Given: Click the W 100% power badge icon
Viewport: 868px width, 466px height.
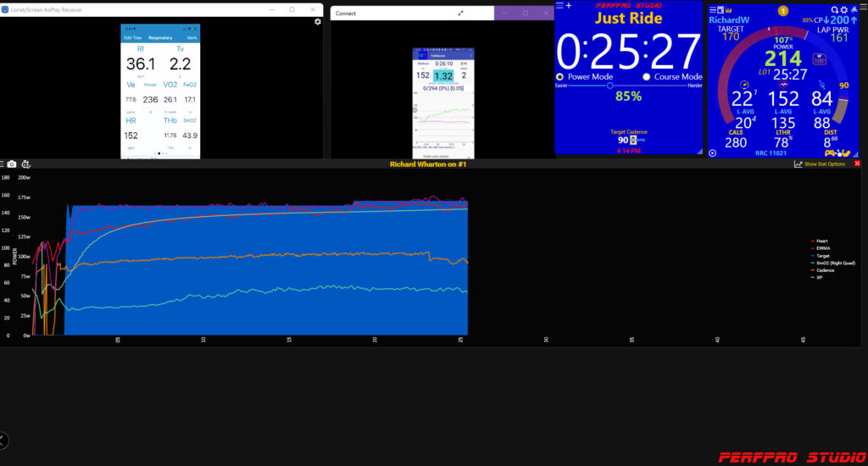Looking at the screenshot, I should click(x=820, y=58).
